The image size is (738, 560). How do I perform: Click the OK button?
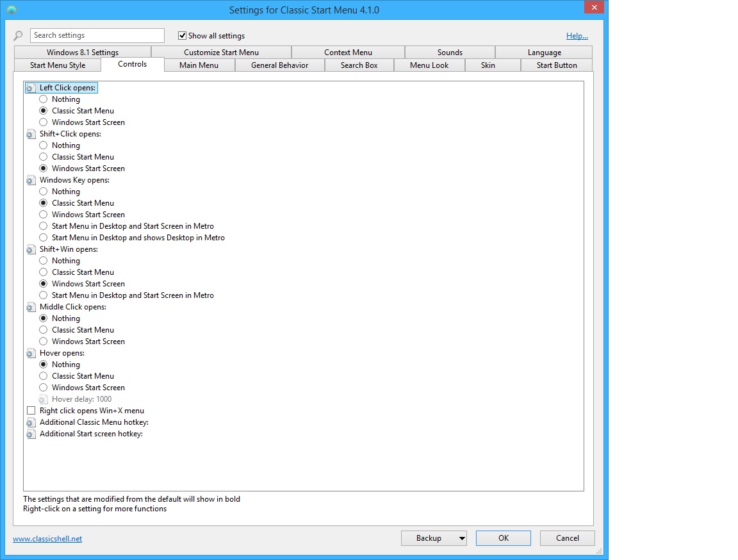click(503, 538)
